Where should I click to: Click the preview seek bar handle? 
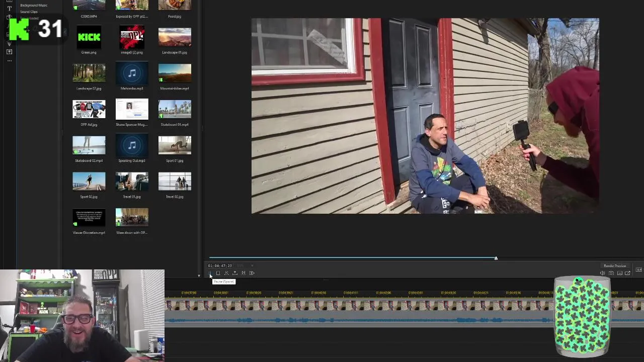click(496, 258)
